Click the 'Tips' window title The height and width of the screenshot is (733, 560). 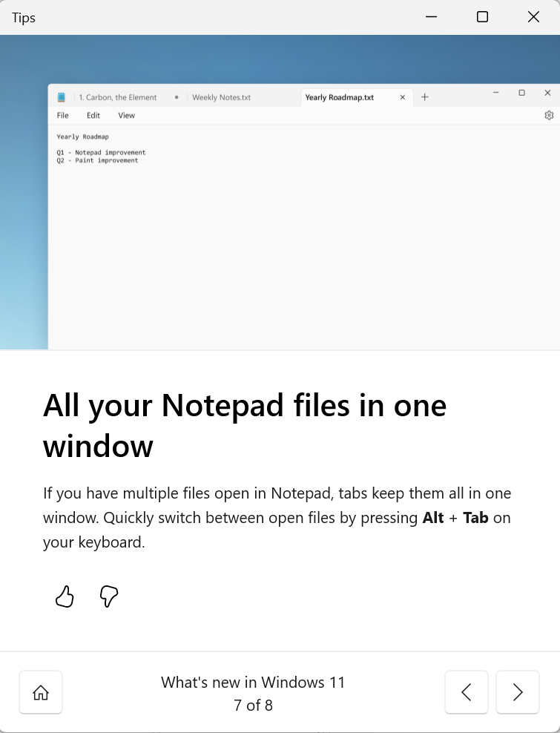[24, 18]
